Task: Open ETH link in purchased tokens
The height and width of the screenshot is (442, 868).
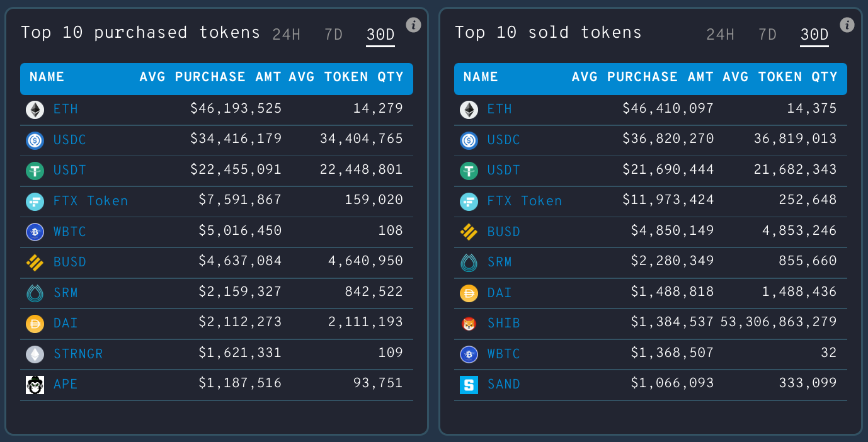Action: coord(66,110)
